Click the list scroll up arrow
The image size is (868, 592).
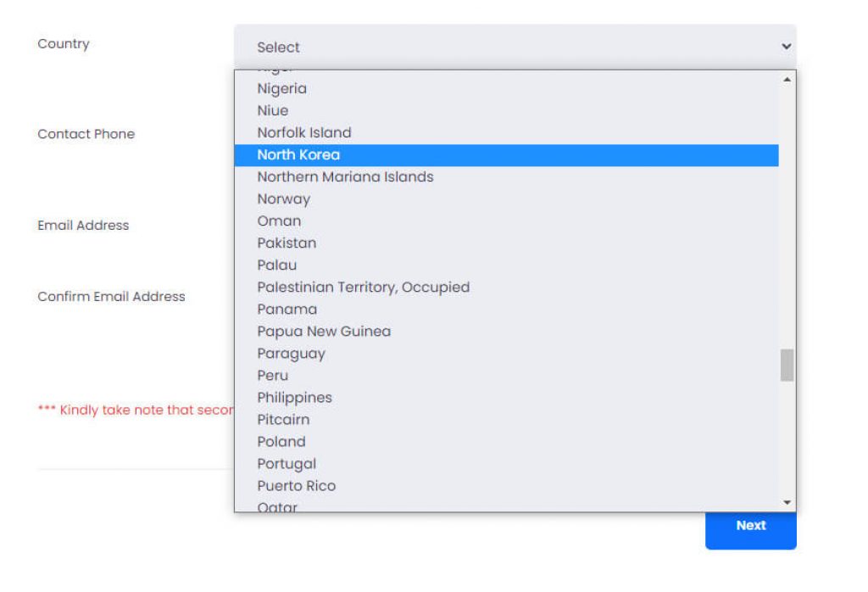coord(787,80)
